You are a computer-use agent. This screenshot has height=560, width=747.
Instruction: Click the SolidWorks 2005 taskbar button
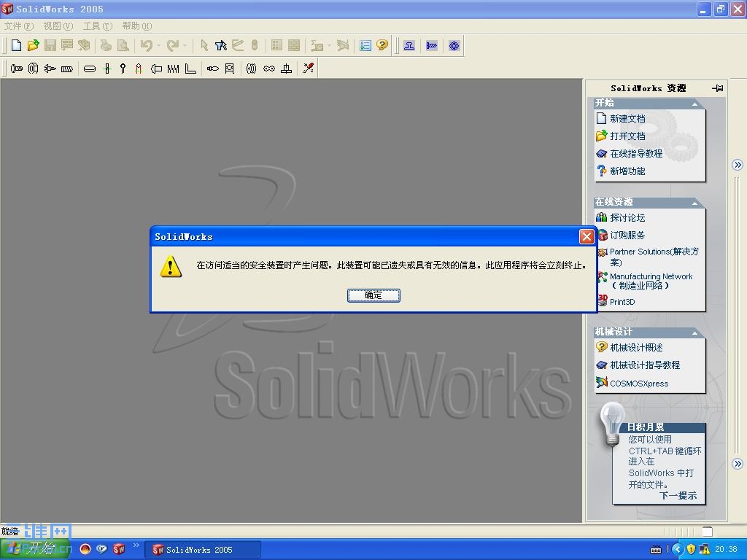(203, 550)
